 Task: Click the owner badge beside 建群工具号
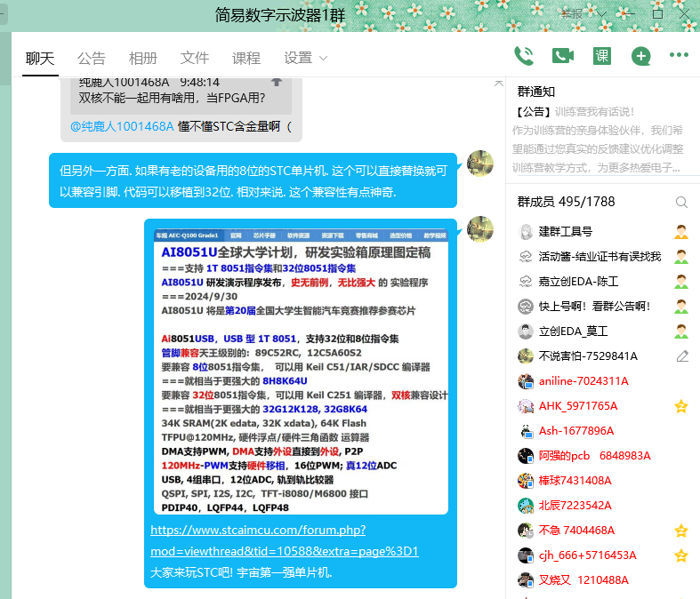tap(681, 232)
